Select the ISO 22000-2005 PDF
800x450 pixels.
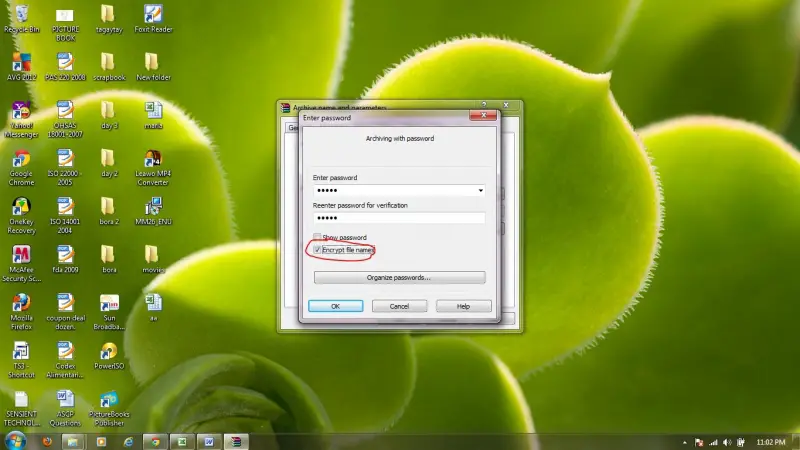click(65, 167)
